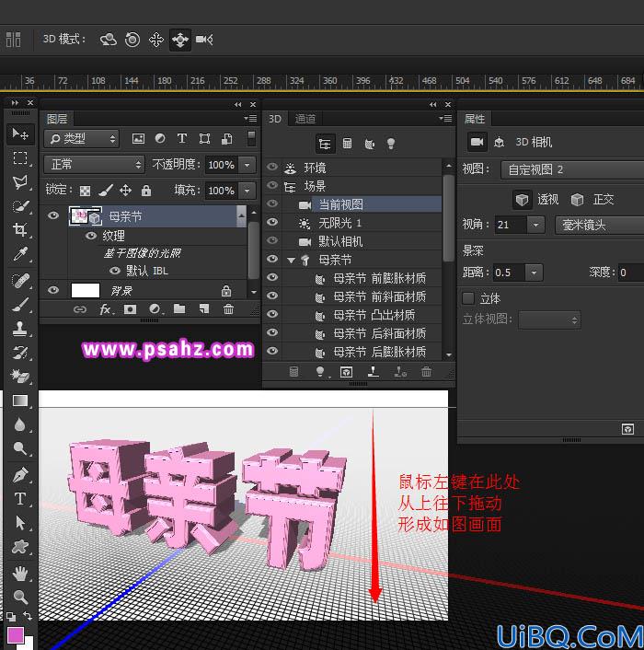Select the Rotate 3D object mode icon
Viewport: 644px width, 650px height.
coord(108,40)
